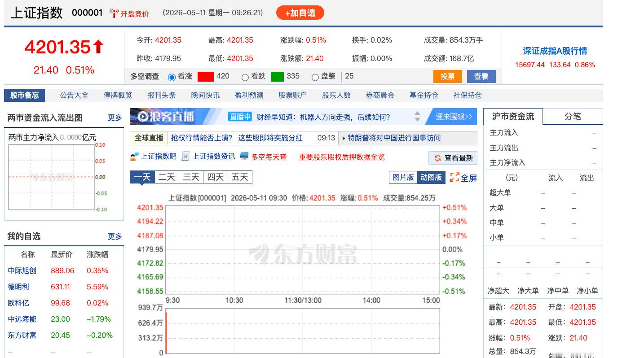644x358 pixels.
Task: Open 社保持仓 link
Action: (x=467, y=95)
